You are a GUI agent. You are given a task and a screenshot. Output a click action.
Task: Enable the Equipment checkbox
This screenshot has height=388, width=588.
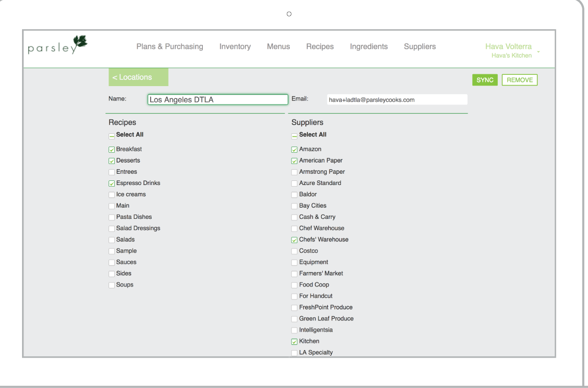pos(295,262)
